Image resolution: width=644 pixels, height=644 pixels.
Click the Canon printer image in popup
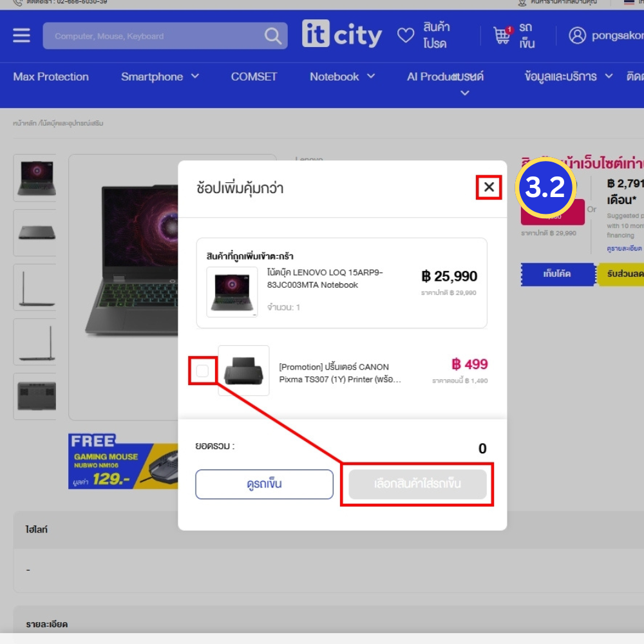click(x=243, y=370)
